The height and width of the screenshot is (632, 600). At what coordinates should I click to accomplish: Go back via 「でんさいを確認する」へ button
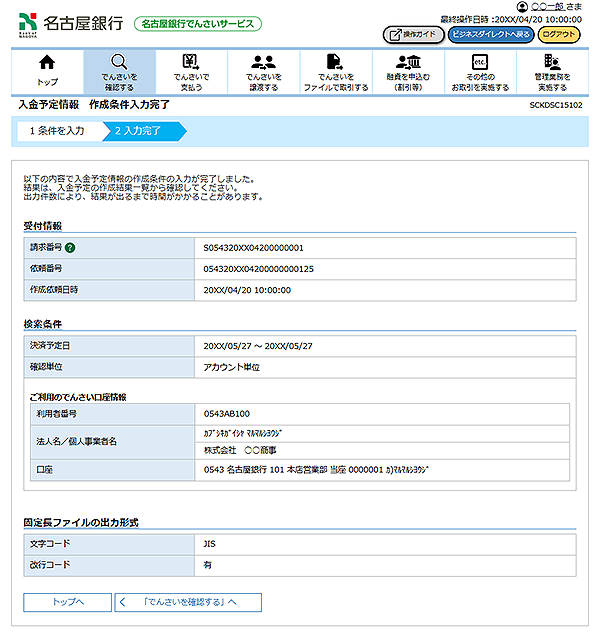pyautogui.click(x=188, y=602)
